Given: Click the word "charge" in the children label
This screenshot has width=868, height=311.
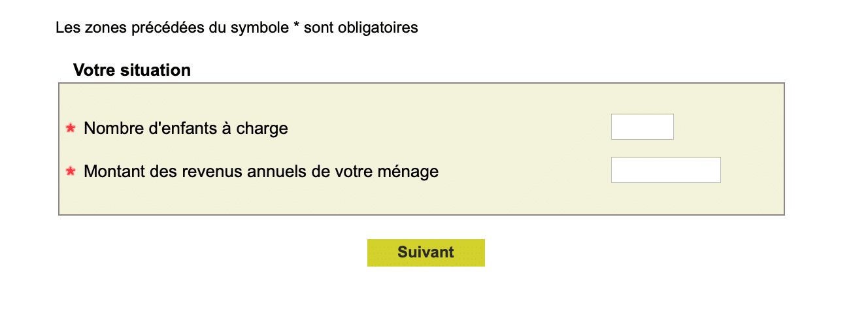Looking at the screenshot, I should [x=261, y=128].
